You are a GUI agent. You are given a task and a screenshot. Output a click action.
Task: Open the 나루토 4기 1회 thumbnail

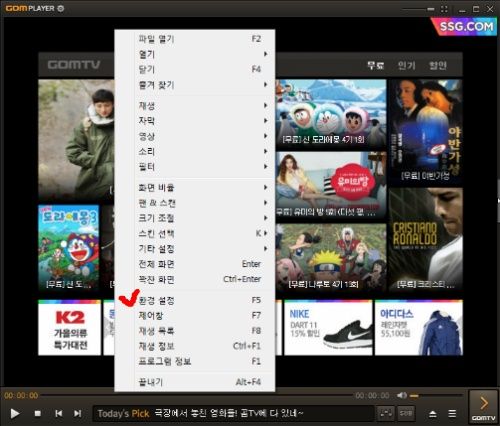tap(331, 257)
